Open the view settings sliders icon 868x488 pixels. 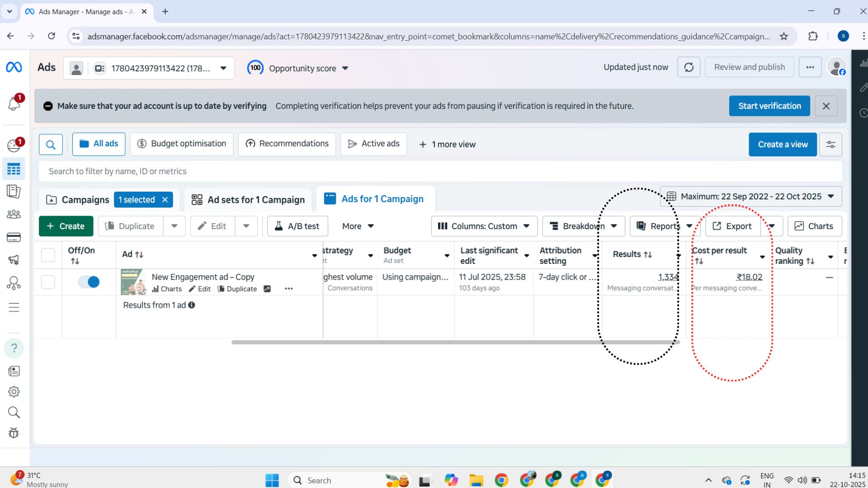pyautogui.click(x=830, y=145)
